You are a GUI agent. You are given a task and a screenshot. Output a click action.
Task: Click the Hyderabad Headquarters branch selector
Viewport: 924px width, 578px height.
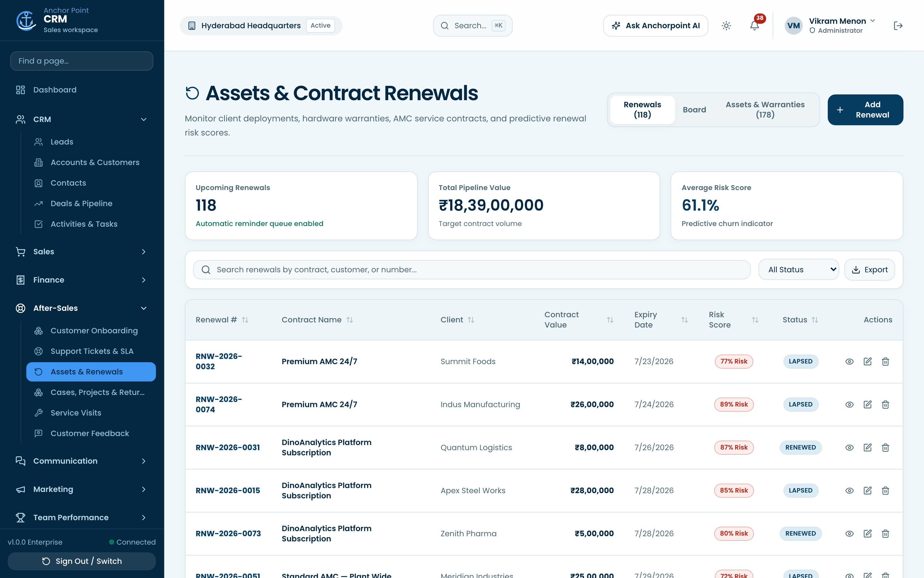point(261,26)
